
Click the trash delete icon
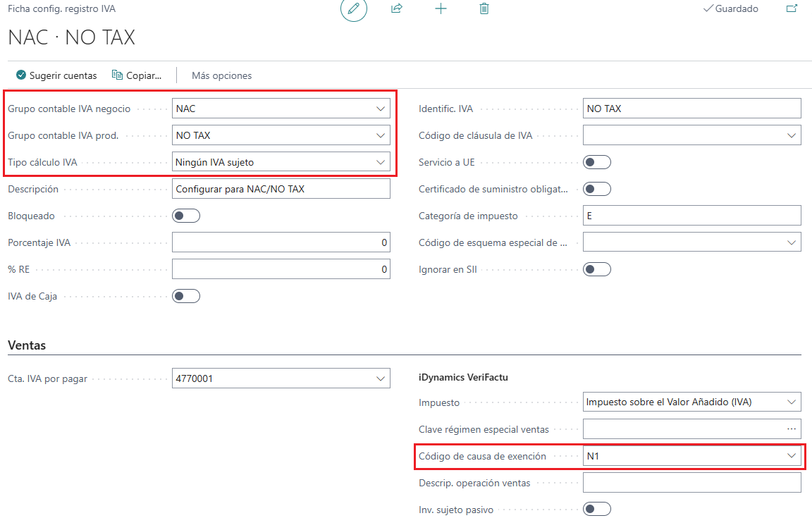(x=484, y=9)
